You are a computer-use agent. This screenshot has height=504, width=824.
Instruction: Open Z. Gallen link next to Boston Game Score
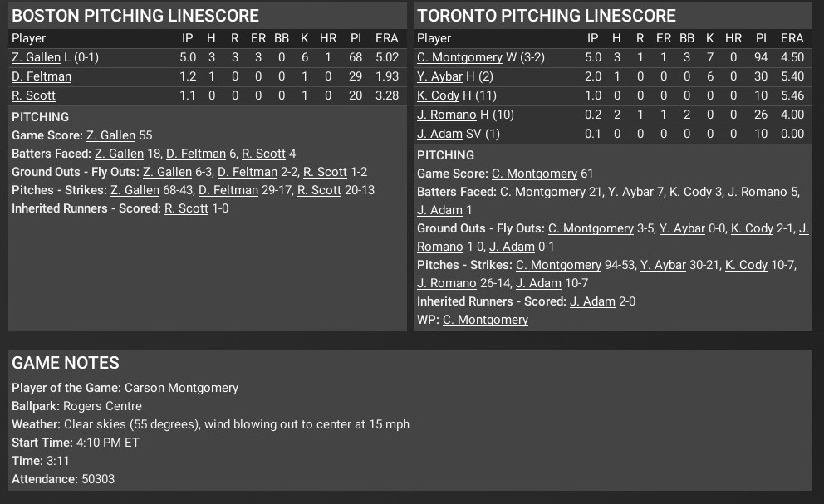click(110, 135)
